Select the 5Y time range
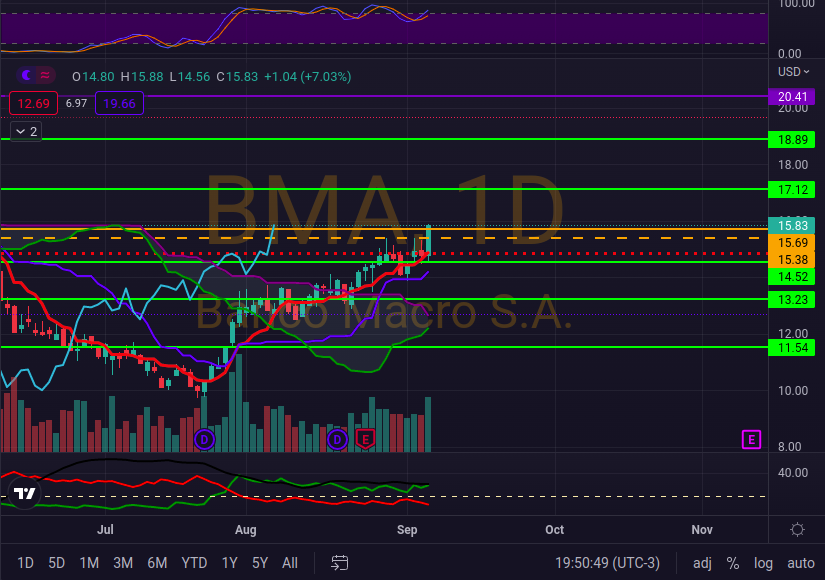 260,563
